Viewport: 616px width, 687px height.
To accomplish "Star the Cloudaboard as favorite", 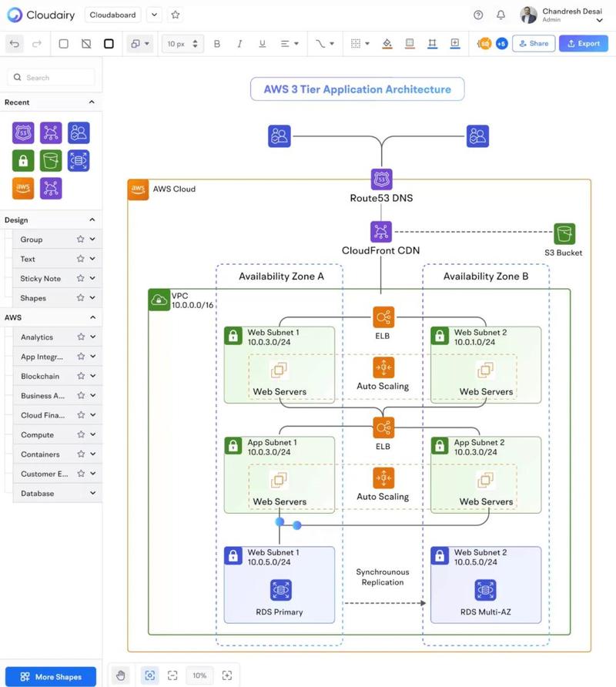I will tap(176, 15).
